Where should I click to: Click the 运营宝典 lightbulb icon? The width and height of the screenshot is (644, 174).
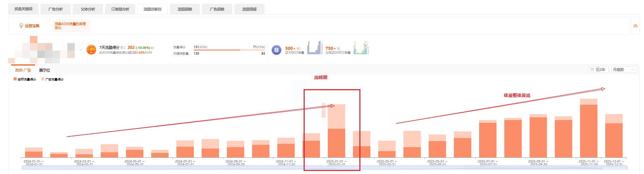pos(21,26)
